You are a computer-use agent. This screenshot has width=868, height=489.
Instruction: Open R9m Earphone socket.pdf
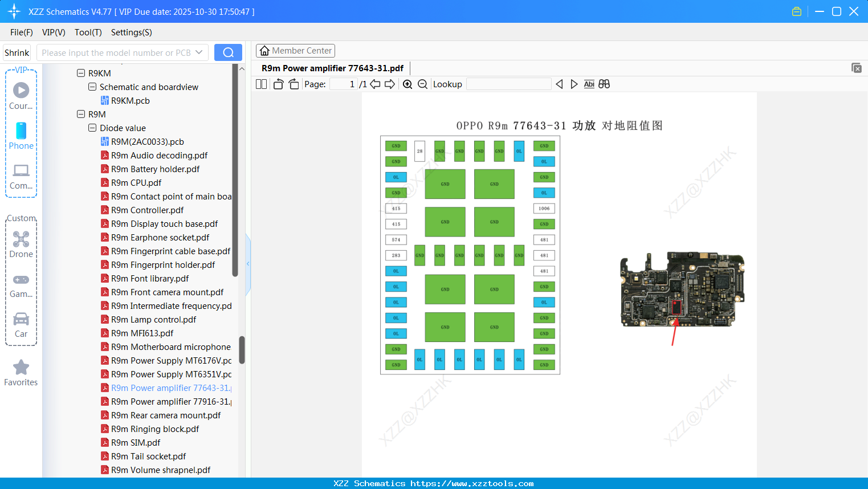point(155,237)
